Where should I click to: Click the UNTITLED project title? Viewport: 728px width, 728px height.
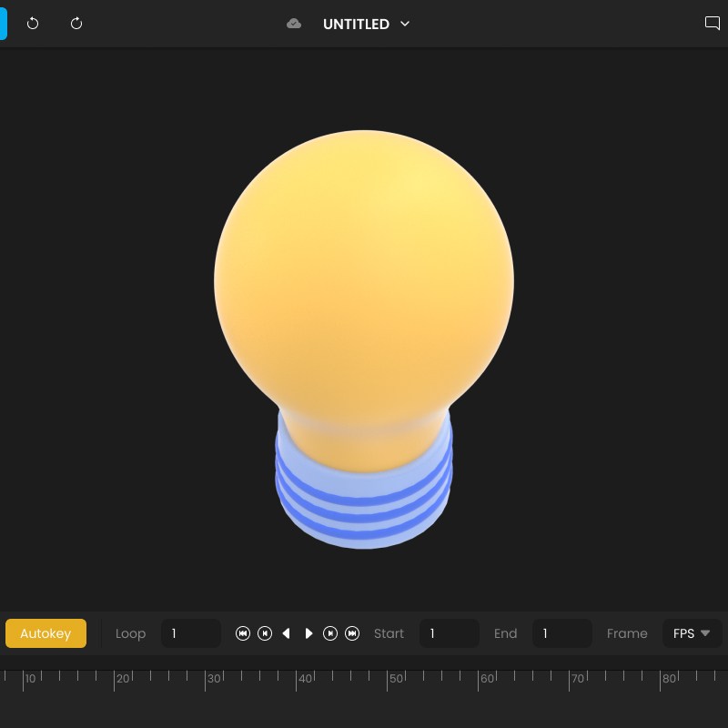356,25
